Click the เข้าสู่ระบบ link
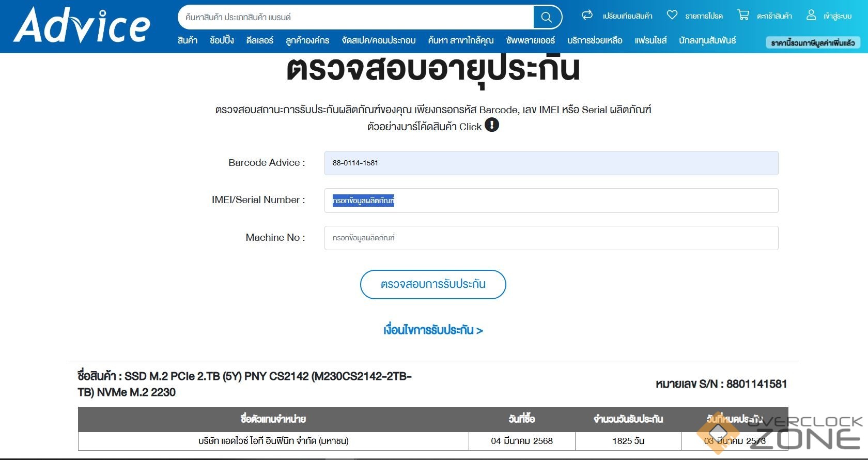 pos(838,16)
